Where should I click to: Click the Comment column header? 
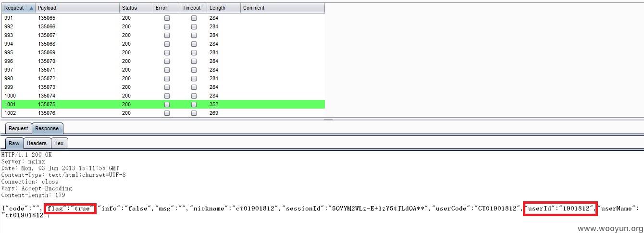coord(283,8)
